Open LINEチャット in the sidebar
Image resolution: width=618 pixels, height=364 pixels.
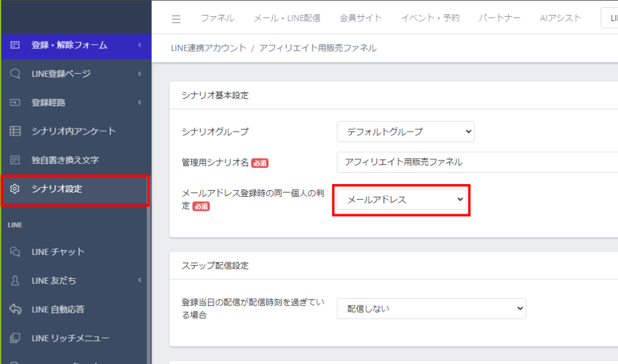(x=58, y=252)
